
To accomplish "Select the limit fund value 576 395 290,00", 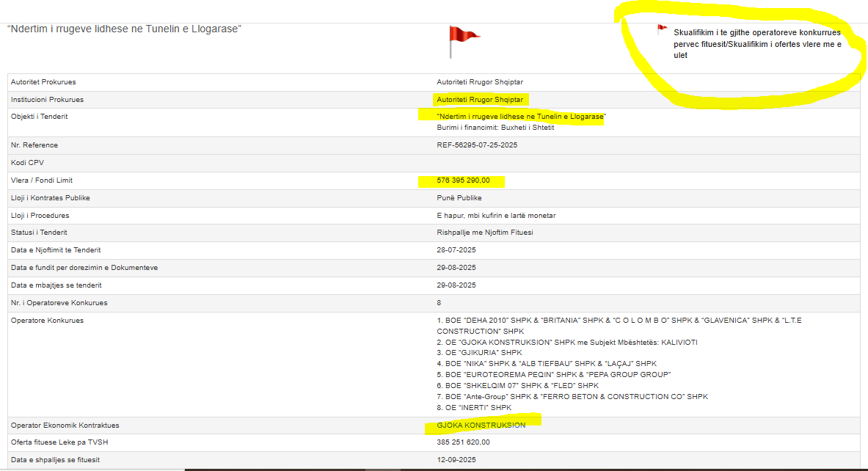I will 463,180.
